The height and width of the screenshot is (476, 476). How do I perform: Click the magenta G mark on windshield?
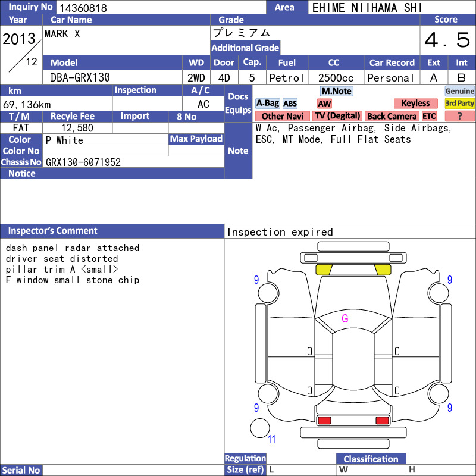pyautogui.click(x=345, y=318)
